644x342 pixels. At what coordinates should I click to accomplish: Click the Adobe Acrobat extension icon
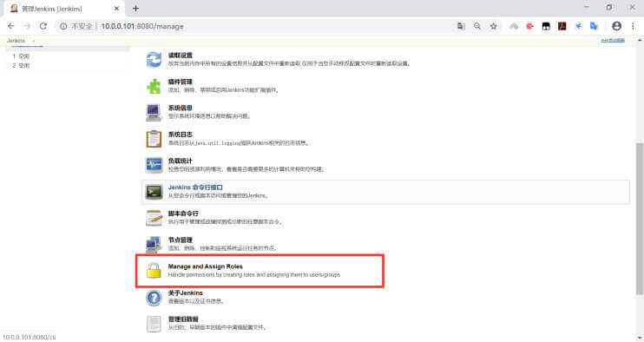tap(562, 26)
